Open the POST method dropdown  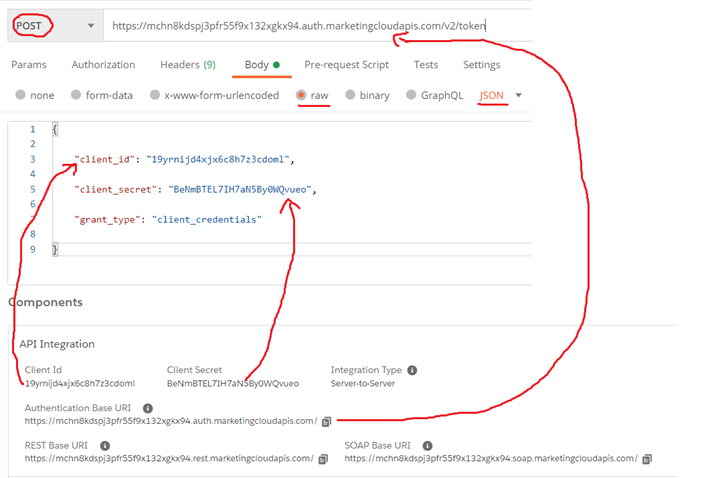tap(55, 26)
